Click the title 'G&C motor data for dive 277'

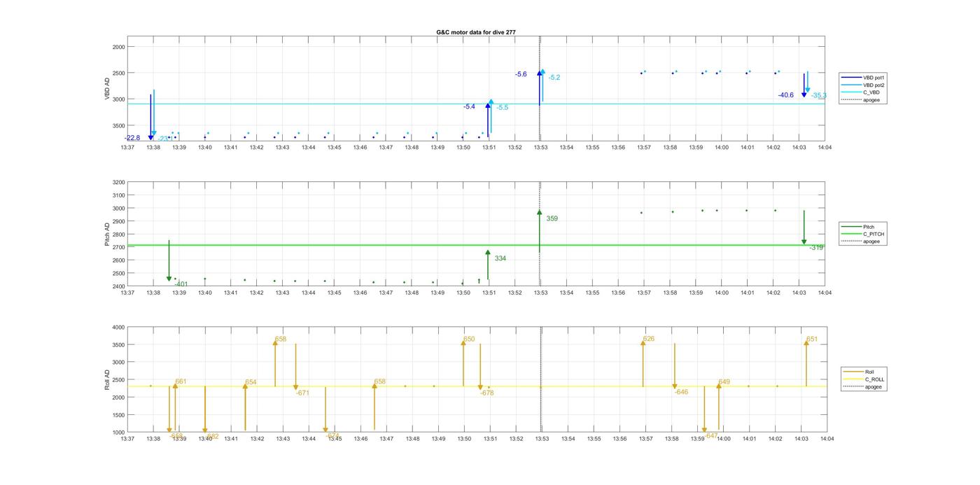tap(476, 32)
